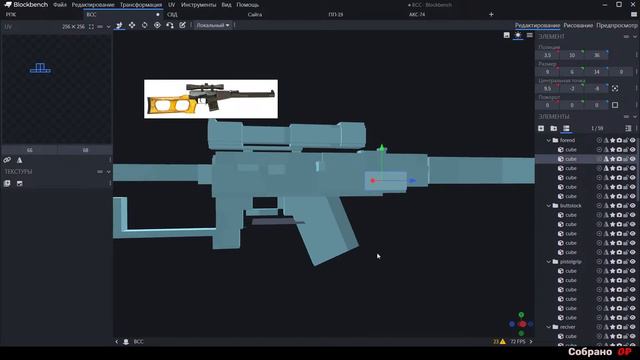Image resolution: width=640 pixels, height=360 pixels.
Task: Collapse the reciver group
Action: tap(549, 327)
